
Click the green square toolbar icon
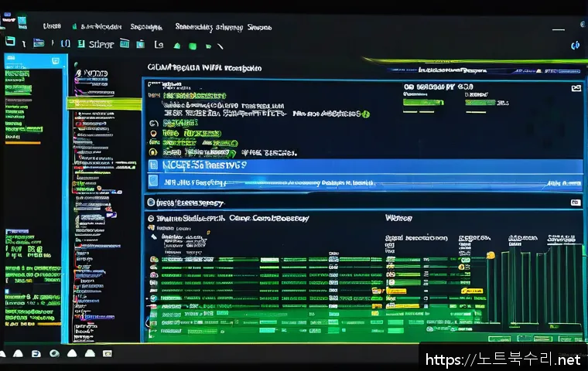(x=193, y=46)
